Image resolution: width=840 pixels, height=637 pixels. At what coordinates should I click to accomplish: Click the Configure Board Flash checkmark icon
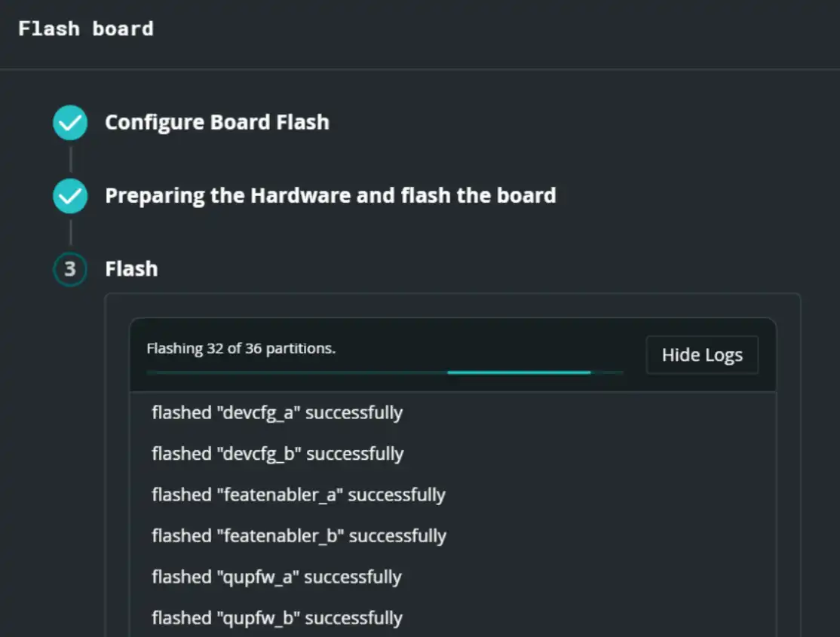70,123
